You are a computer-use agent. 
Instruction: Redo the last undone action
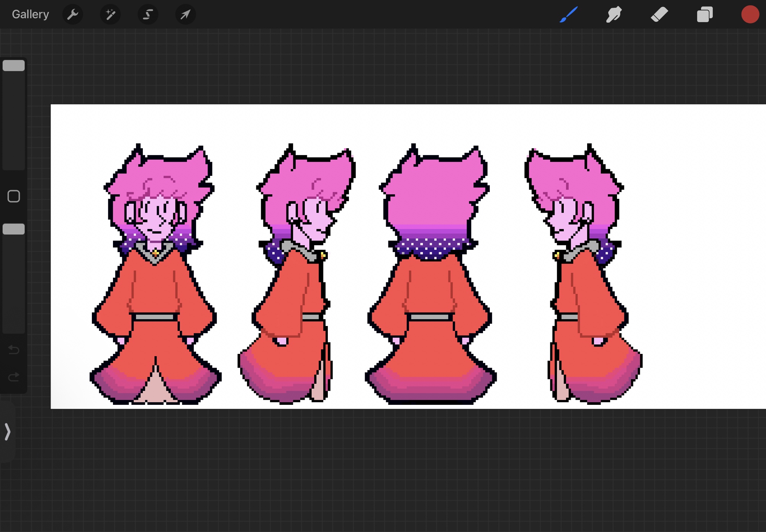pyautogui.click(x=14, y=377)
